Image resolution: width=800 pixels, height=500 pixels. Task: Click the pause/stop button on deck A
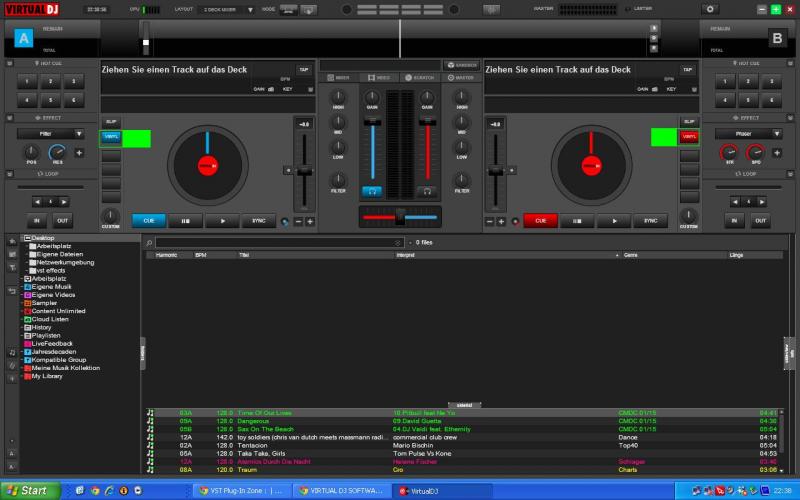coord(185,221)
